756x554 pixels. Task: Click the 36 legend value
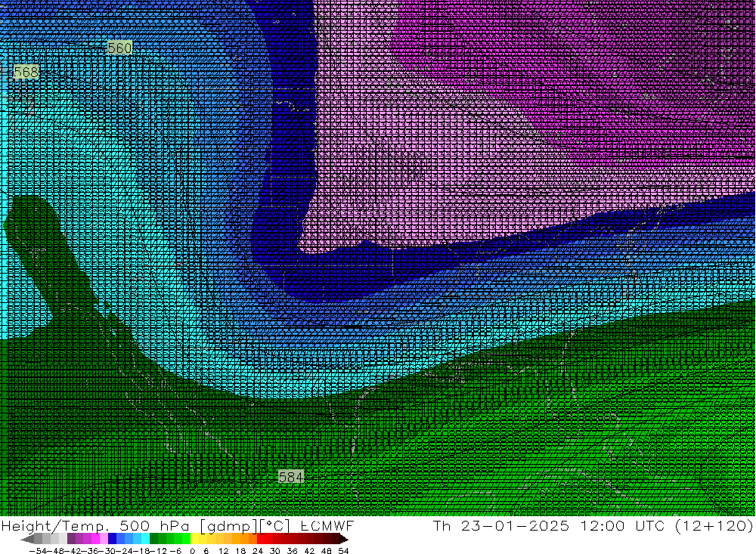pos(292,551)
